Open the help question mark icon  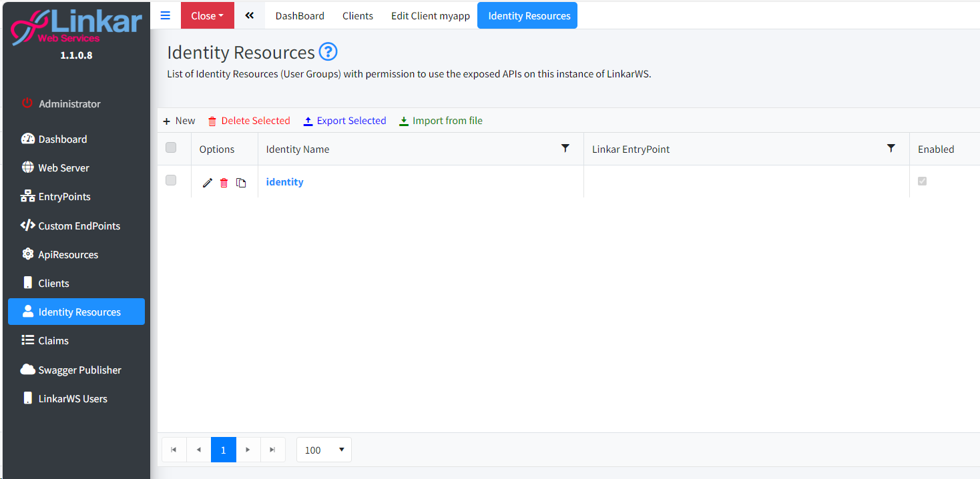click(328, 52)
